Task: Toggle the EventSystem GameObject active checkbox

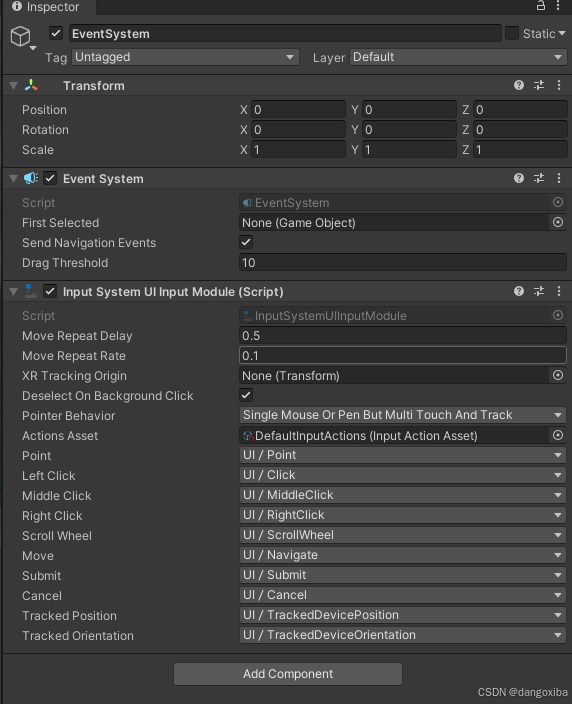Action: [x=56, y=33]
